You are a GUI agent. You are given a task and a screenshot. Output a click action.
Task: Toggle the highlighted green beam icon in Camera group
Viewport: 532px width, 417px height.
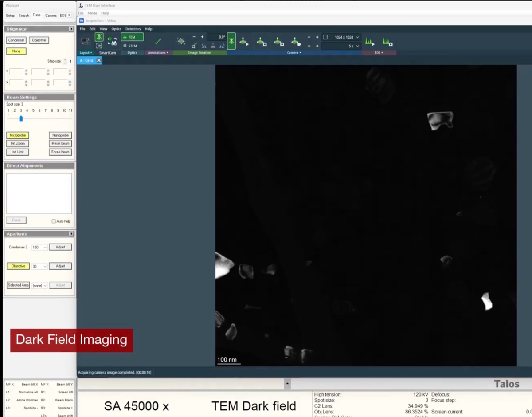click(x=231, y=41)
